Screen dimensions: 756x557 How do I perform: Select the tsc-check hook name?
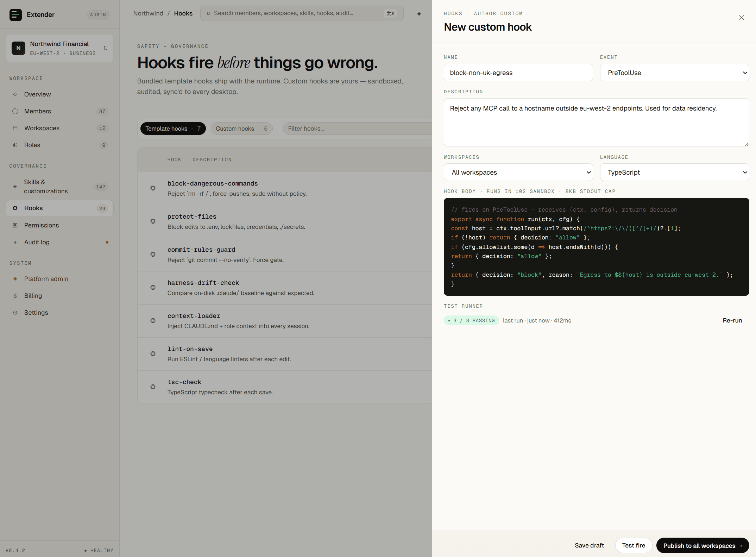[184, 382]
